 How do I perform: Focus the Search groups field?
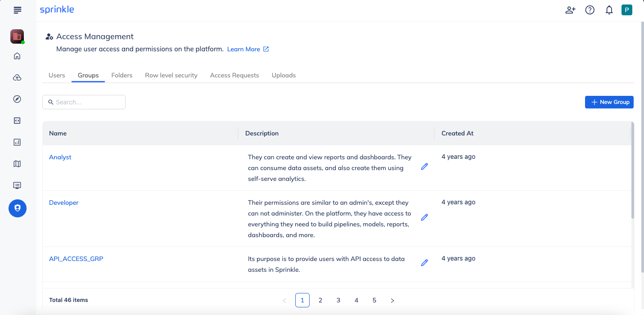[x=84, y=102]
